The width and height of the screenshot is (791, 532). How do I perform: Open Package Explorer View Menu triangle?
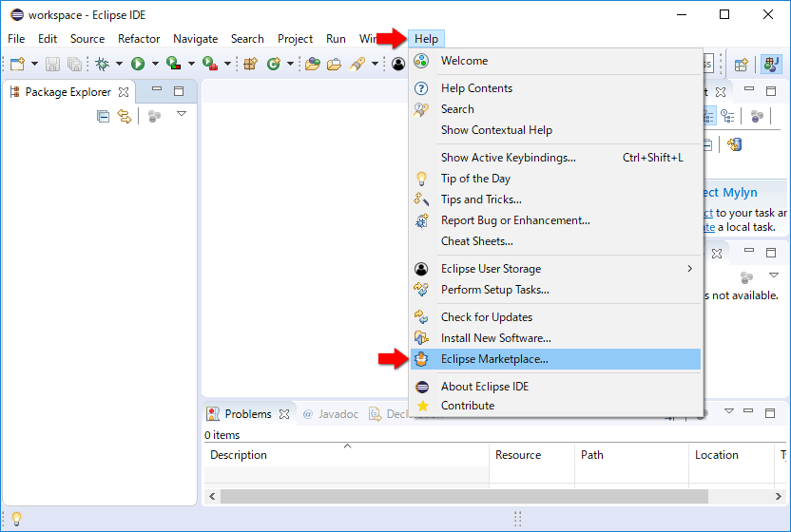(182, 114)
